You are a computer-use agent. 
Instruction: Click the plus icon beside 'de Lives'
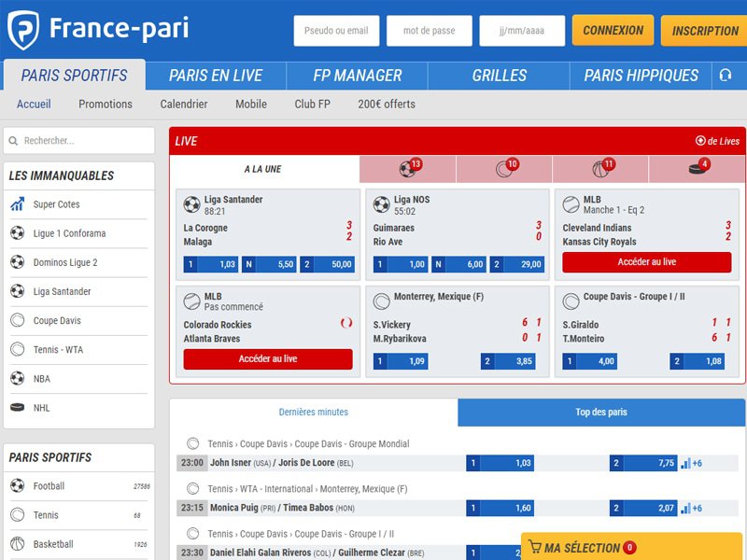pos(699,141)
